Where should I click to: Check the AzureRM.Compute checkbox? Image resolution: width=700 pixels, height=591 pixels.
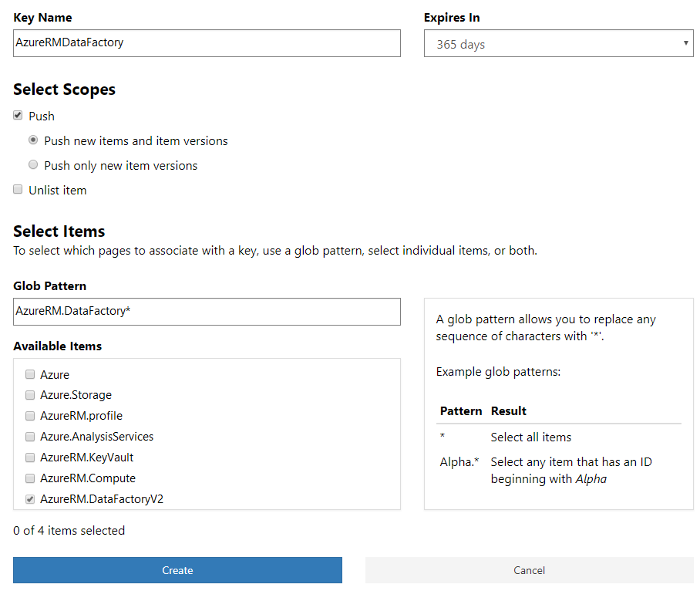[x=30, y=478]
